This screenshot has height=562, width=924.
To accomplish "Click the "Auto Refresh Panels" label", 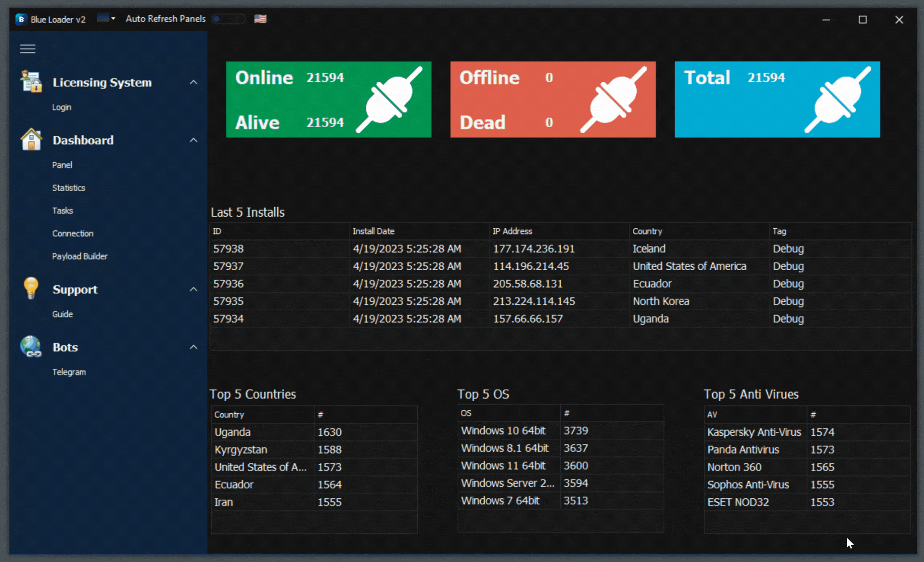I will pyautogui.click(x=166, y=19).
